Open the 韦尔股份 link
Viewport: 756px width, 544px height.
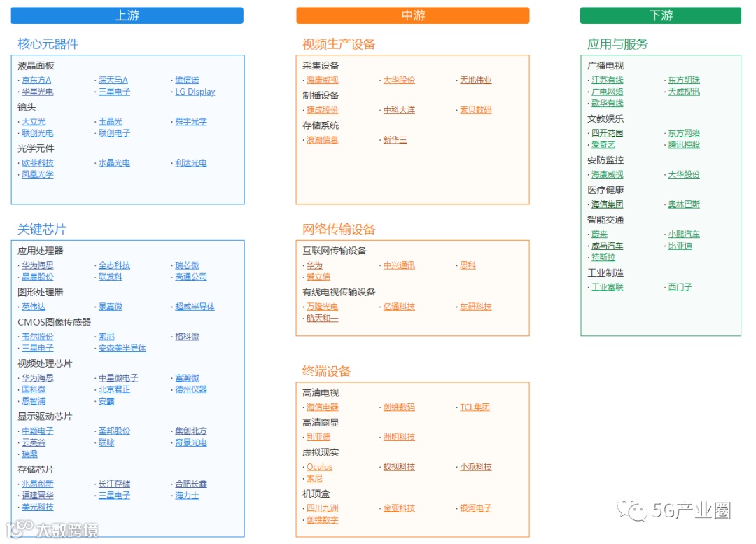click(x=38, y=337)
